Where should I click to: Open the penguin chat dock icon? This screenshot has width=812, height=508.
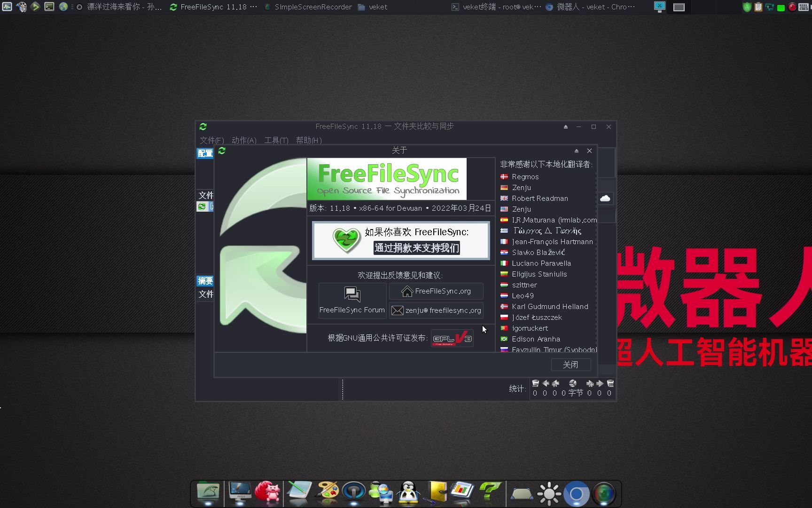click(x=408, y=493)
